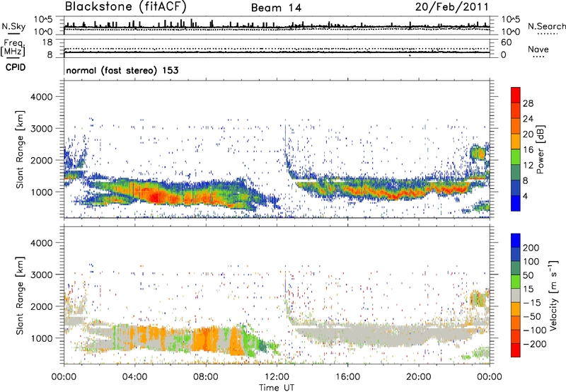Click 'Slant Range [km]' label of velocity panel
The height and width of the screenshot is (392, 566).
click(x=20, y=295)
